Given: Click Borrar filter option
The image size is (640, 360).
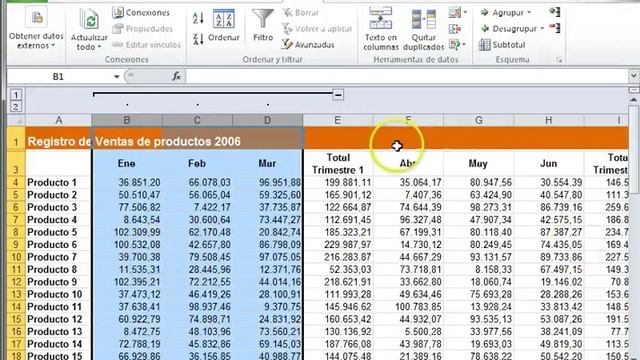Looking at the screenshot, I should [301, 13].
